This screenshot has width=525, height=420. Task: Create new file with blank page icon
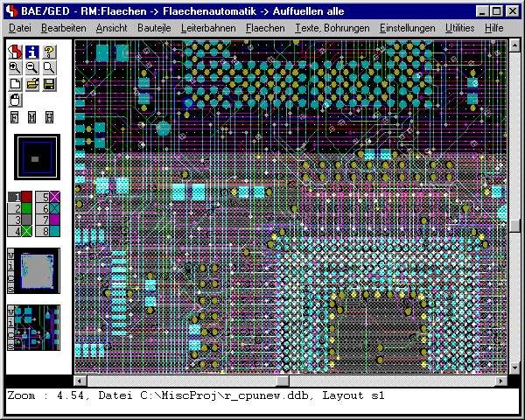(15, 84)
